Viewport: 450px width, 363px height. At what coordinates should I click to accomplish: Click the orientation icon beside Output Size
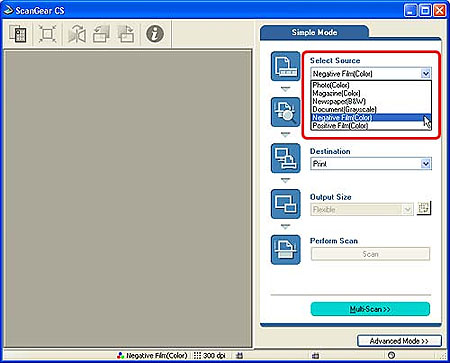pos(424,208)
